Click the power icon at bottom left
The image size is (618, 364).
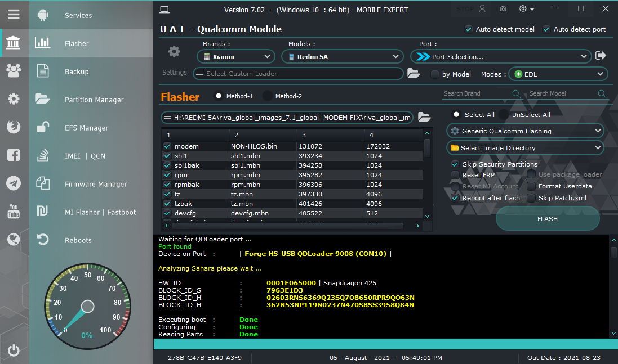click(x=14, y=350)
